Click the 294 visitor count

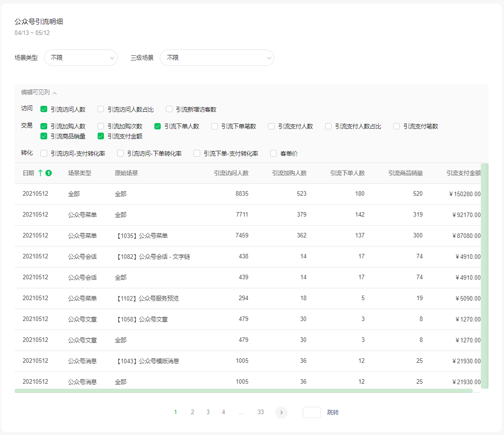[x=244, y=298]
